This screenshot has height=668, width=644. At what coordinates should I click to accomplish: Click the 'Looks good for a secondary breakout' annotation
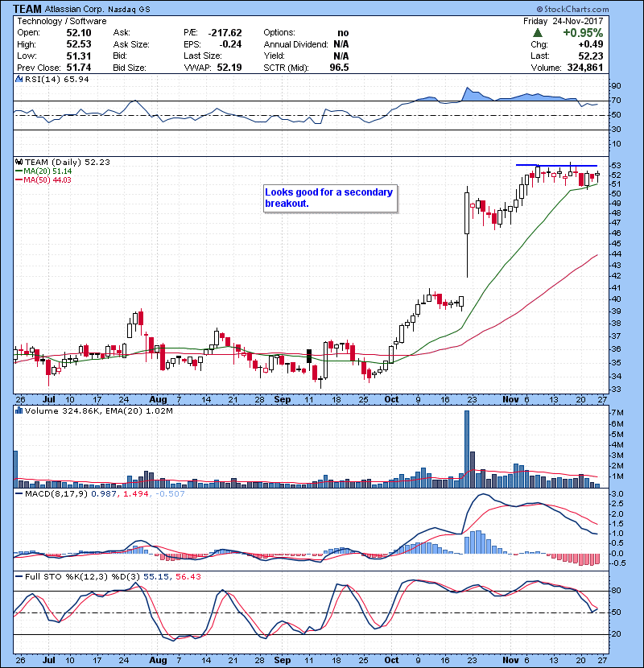click(x=330, y=198)
